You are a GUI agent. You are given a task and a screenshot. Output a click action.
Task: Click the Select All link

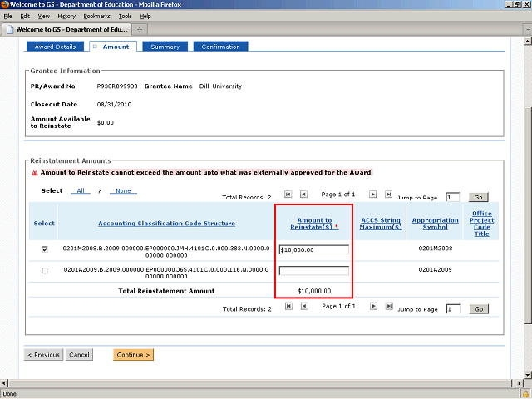click(x=81, y=190)
